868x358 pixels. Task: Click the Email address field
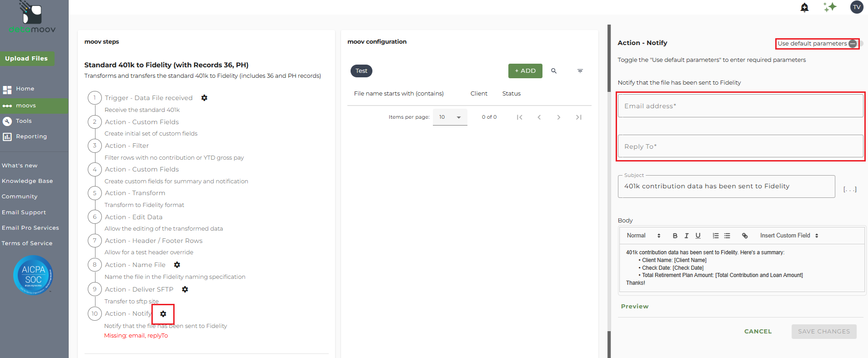(740, 106)
